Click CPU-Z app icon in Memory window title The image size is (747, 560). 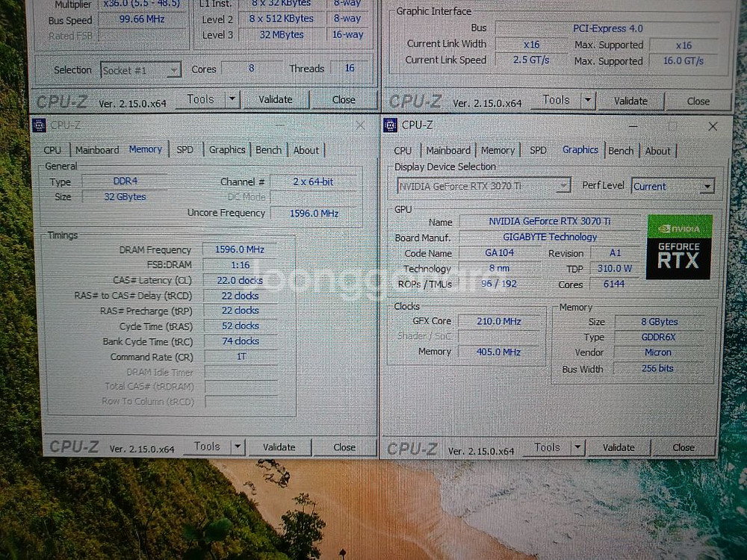tap(39, 125)
